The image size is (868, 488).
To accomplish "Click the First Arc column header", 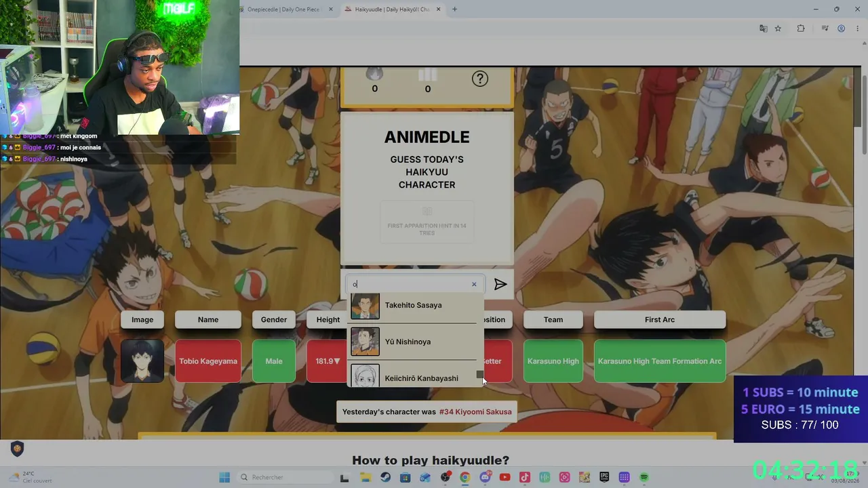I will pos(660,320).
